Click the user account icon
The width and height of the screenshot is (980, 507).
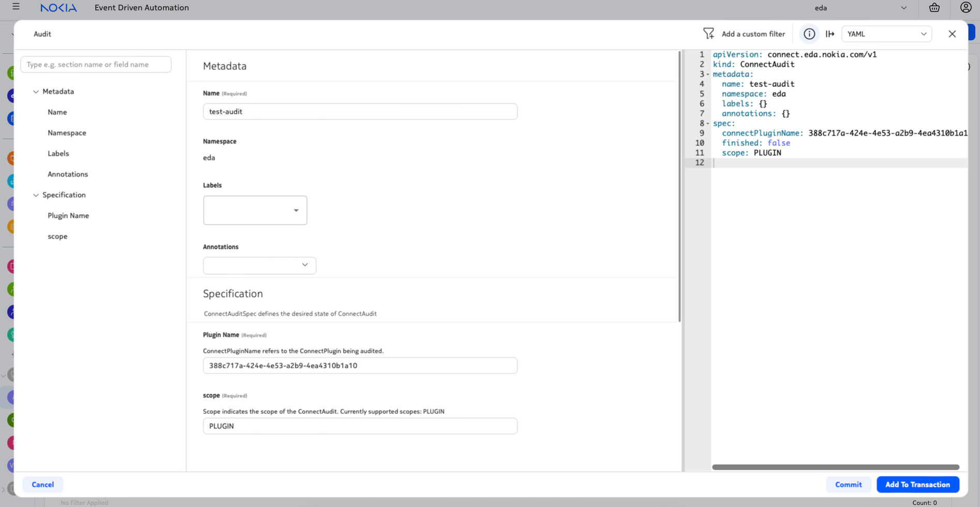[966, 7]
